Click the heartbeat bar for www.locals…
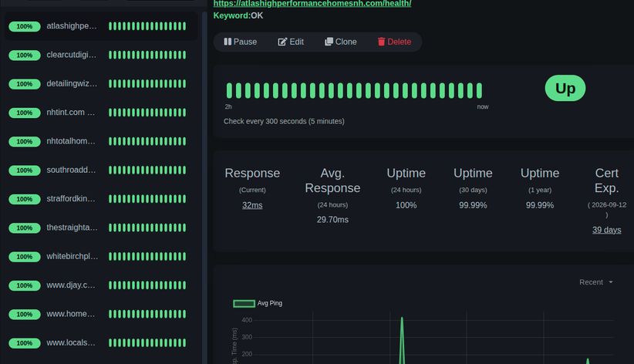The width and height of the screenshot is (634, 364). 147,343
